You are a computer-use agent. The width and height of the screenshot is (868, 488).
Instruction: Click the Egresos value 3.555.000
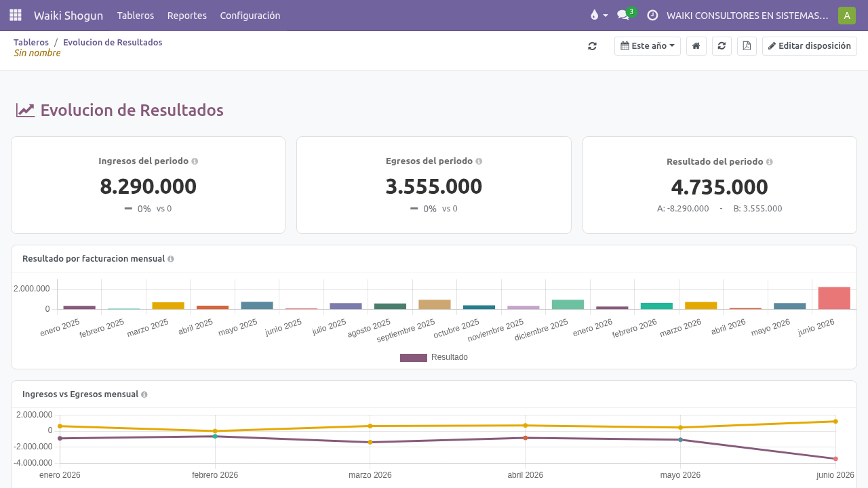434,186
